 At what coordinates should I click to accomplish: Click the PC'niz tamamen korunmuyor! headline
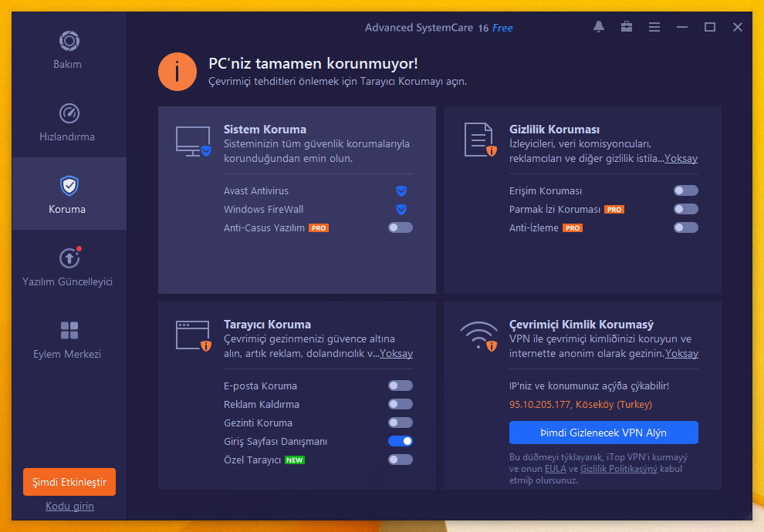[313, 63]
